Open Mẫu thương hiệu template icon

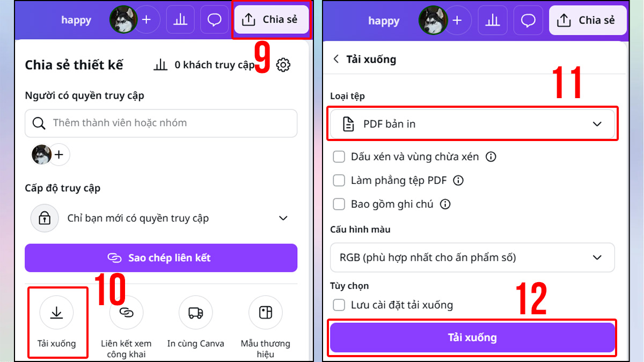(x=266, y=313)
